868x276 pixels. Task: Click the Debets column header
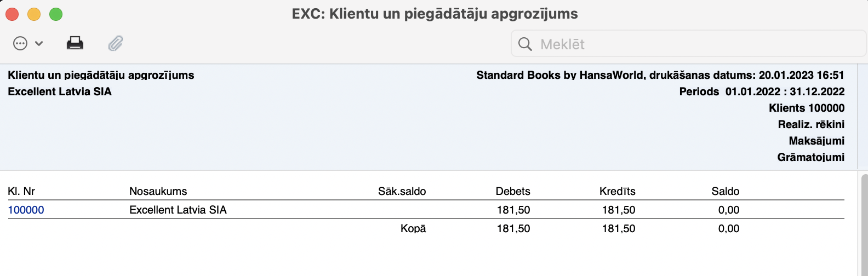(513, 191)
